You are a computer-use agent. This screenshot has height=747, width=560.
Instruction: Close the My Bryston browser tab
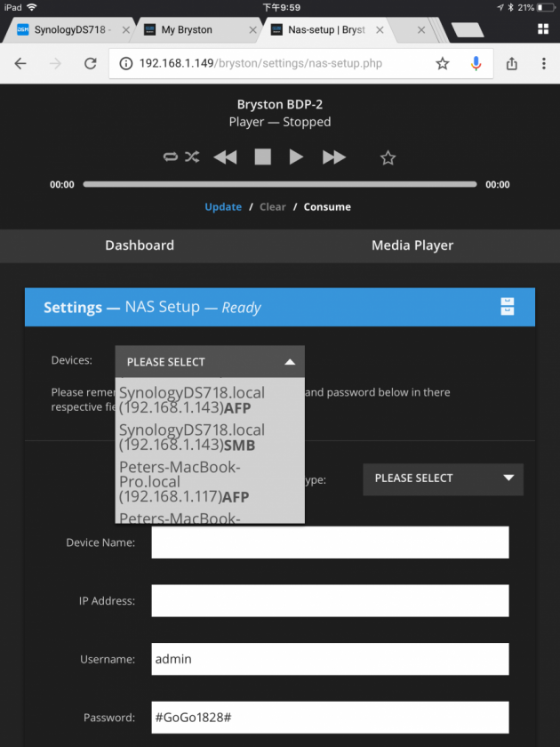pos(252,30)
